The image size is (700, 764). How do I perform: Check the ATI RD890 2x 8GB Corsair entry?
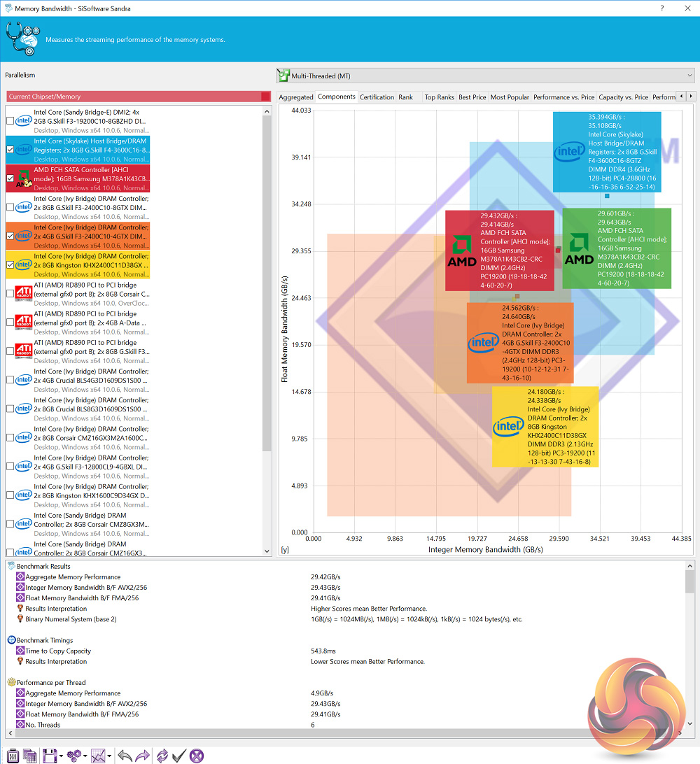tap(10, 294)
